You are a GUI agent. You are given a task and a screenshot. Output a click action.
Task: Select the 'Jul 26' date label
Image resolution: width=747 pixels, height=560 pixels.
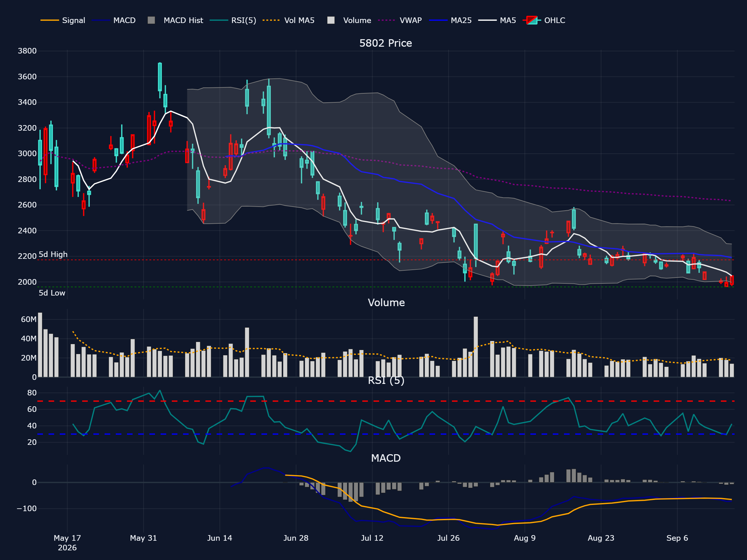click(449, 538)
